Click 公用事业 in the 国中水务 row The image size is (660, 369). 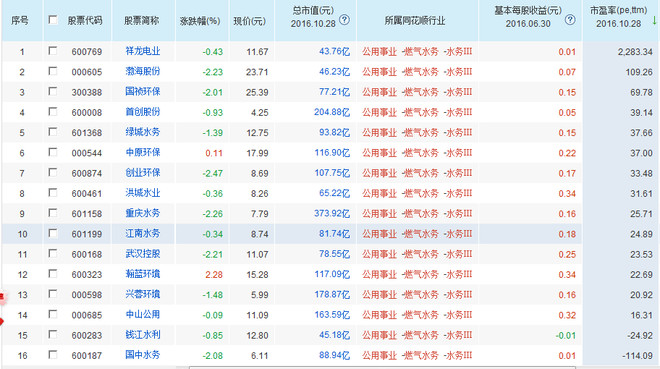click(x=379, y=356)
